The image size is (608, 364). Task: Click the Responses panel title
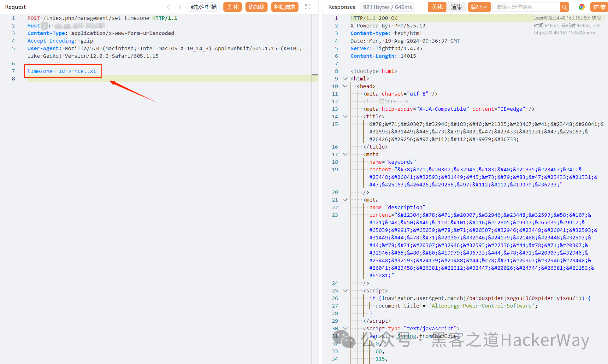[x=342, y=7]
